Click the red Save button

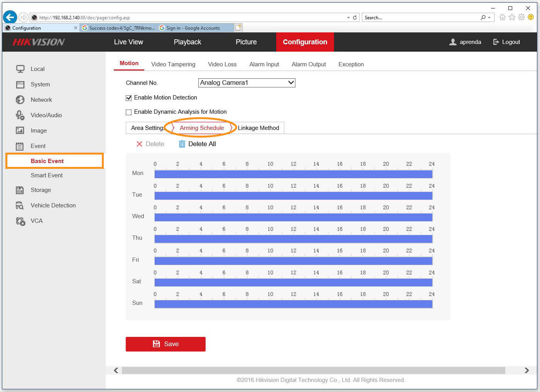pos(165,344)
